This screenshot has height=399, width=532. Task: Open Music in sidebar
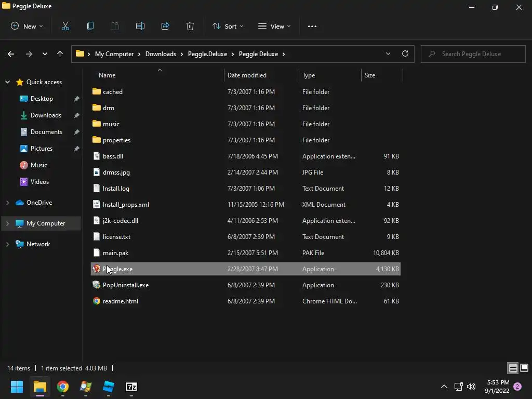tap(38, 165)
